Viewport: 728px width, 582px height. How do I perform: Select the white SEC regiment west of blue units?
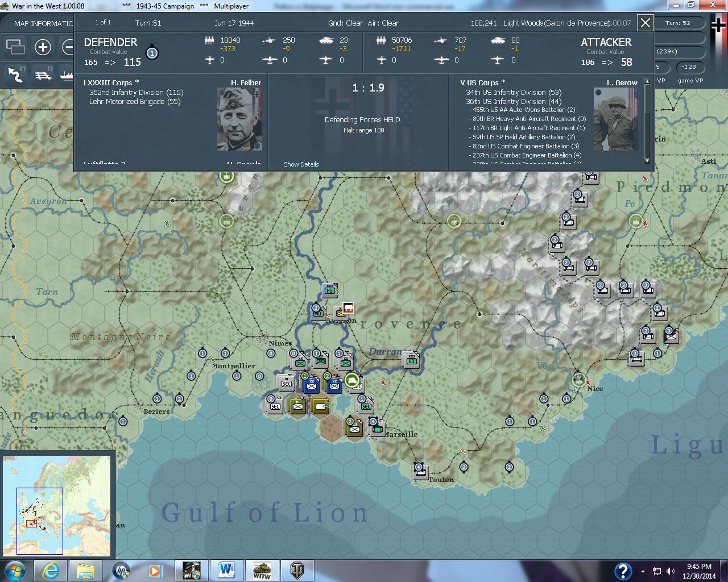287,383
